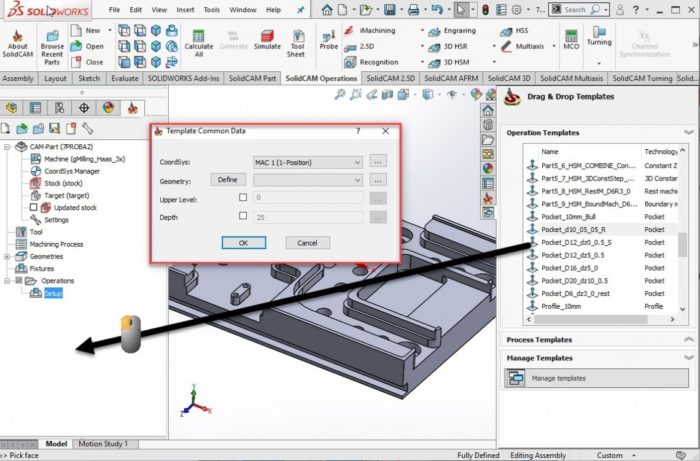Collapse Manage Templates section
This screenshot has width=700, height=461.
point(688,358)
